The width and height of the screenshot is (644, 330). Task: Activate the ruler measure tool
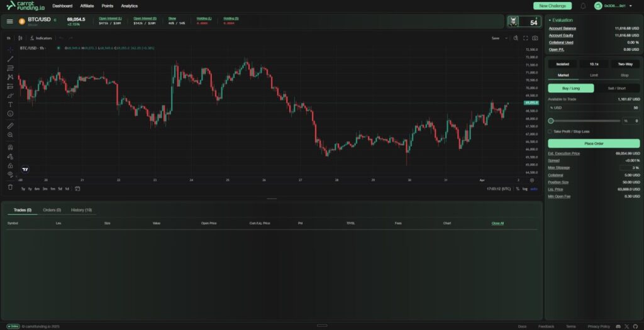10,126
